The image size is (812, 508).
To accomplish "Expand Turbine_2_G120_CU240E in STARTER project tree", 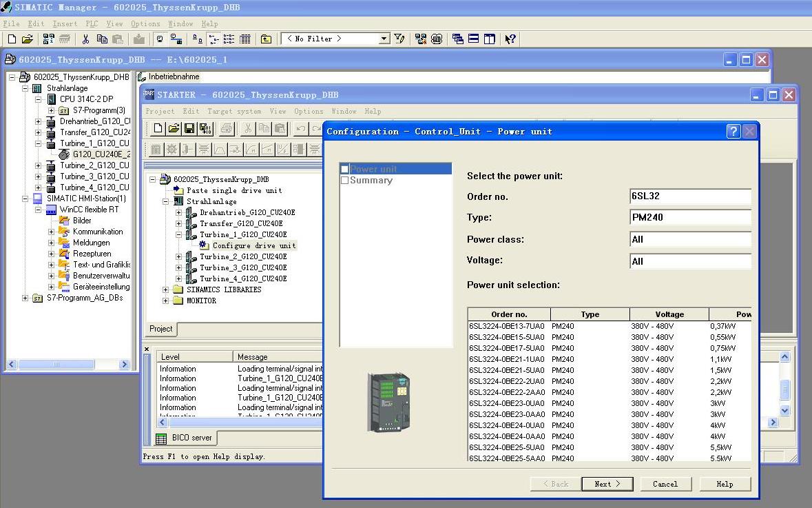I will (x=178, y=256).
